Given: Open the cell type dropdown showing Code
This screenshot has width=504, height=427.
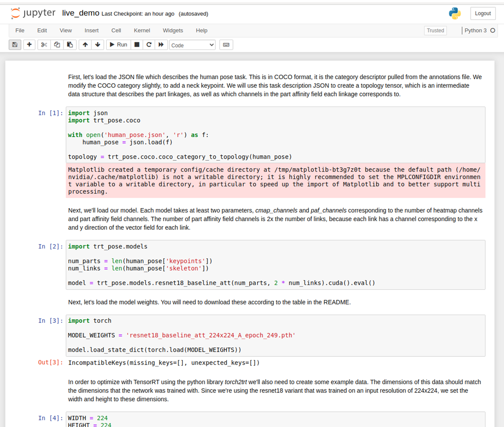Looking at the screenshot, I should click(x=192, y=44).
